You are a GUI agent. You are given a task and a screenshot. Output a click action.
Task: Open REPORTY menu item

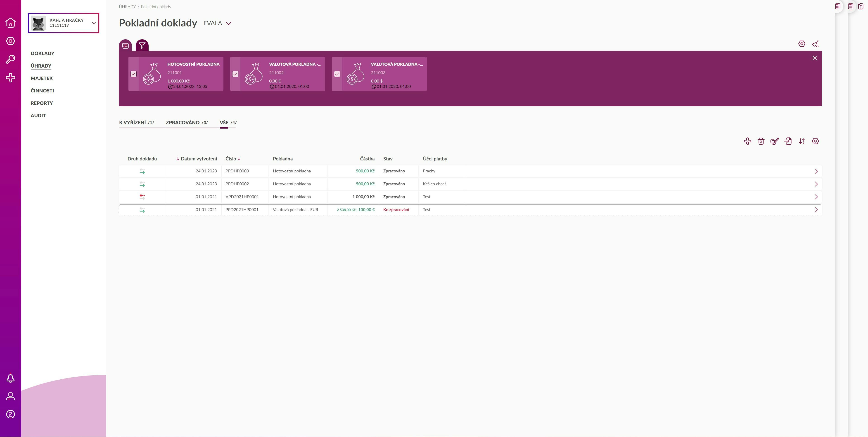[42, 103]
